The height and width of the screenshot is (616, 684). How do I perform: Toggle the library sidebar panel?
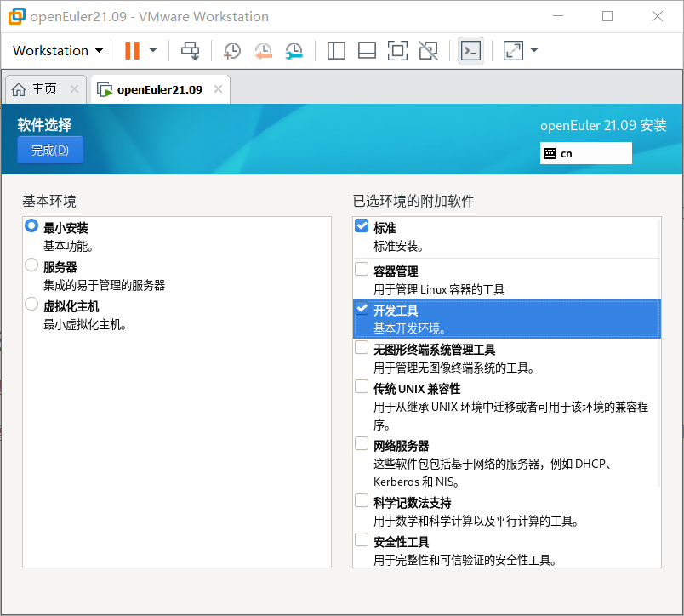(x=336, y=50)
